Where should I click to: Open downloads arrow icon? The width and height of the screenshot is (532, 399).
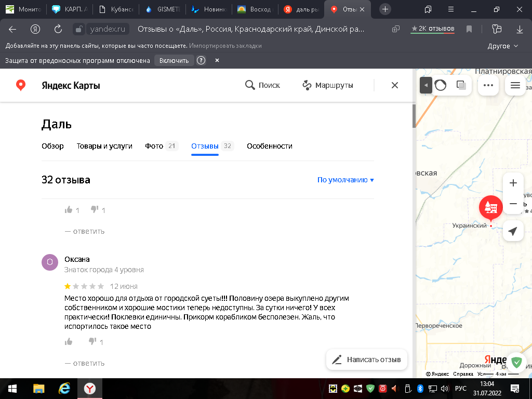(520, 30)
